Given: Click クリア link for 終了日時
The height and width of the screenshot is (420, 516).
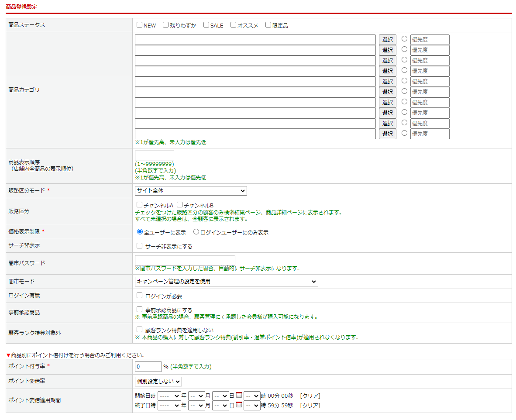Looking at the screenshot, I should pyautogui.click(x=310, y=406).
